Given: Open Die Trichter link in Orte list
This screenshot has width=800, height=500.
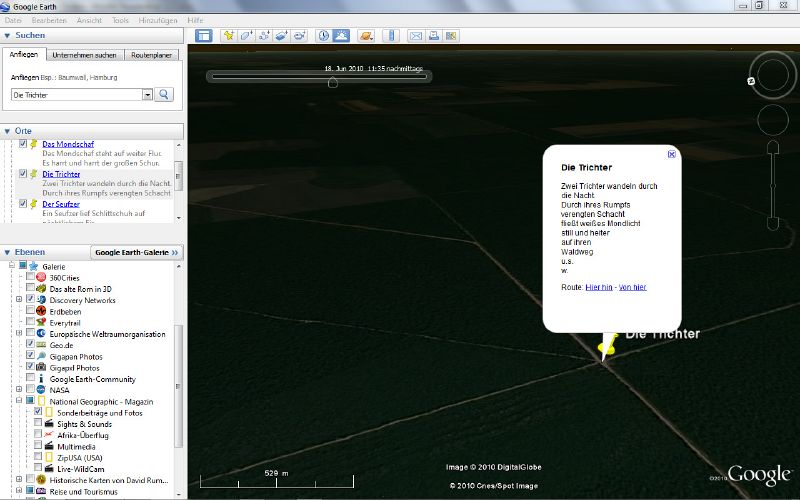Looking at the screenshot, I should 61,174.
